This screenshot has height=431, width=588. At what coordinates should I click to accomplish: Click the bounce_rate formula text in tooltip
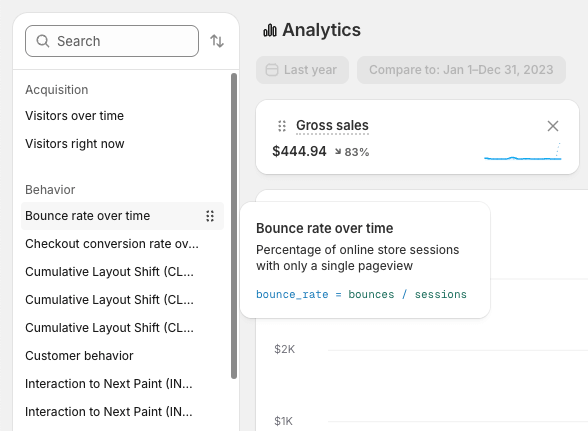click(x=361, y=294)
